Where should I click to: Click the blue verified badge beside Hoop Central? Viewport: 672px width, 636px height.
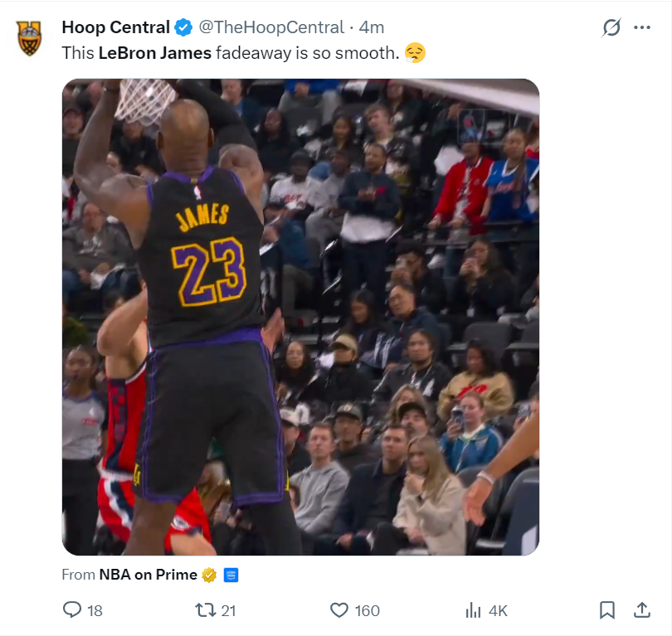[x=183, y=27]
